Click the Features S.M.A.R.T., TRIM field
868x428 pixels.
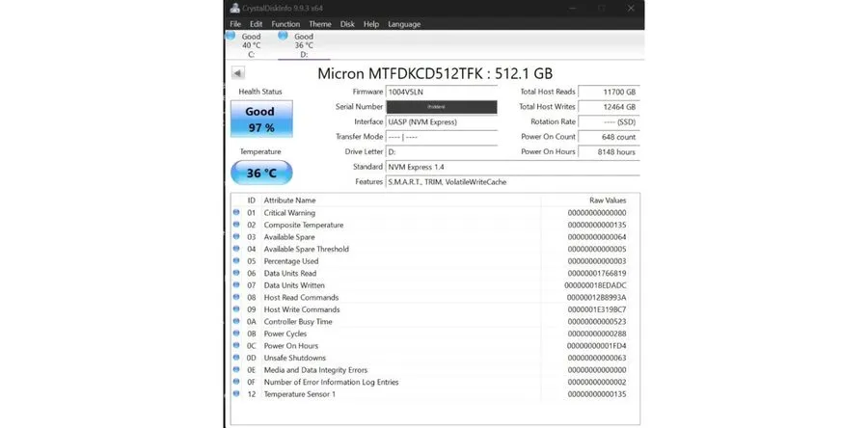coord(512,181)
